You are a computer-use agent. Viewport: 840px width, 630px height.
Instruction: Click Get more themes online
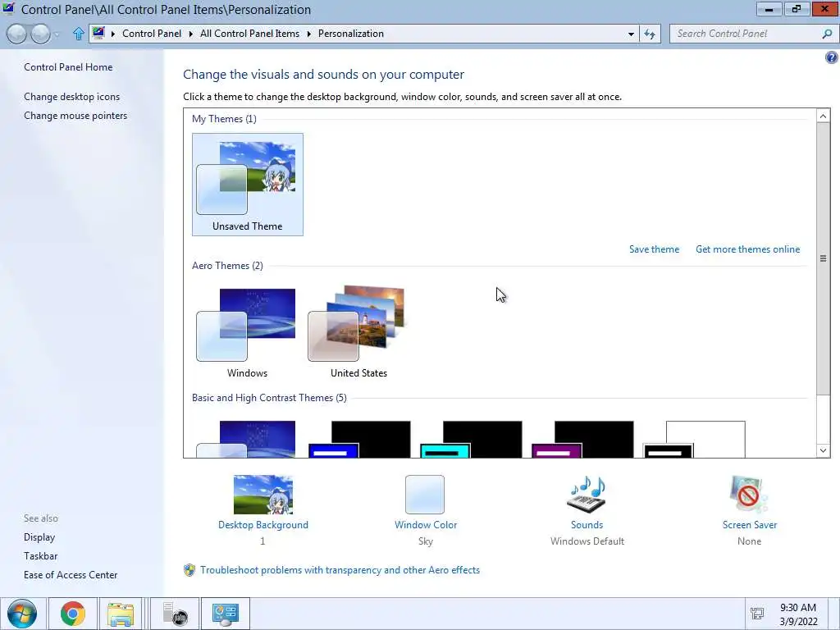point(747,249)
